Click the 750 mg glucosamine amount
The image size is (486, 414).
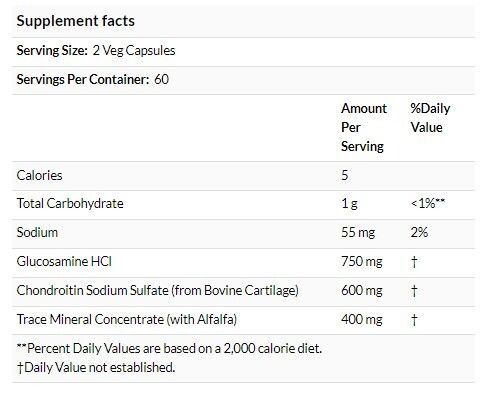(x=362, y=261)
